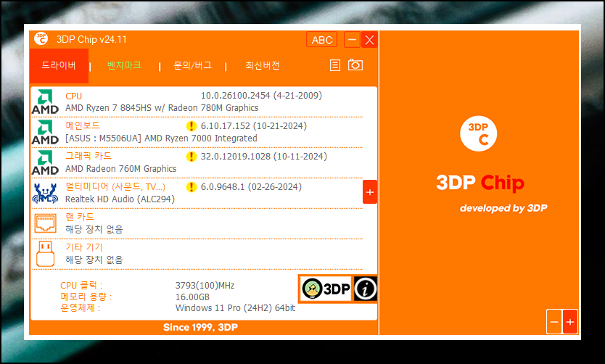The width and height of the screenshot is (605, 364).
Task: Click the [ASUS : M5506UA] motherboard text
Action: coord(161,138)
